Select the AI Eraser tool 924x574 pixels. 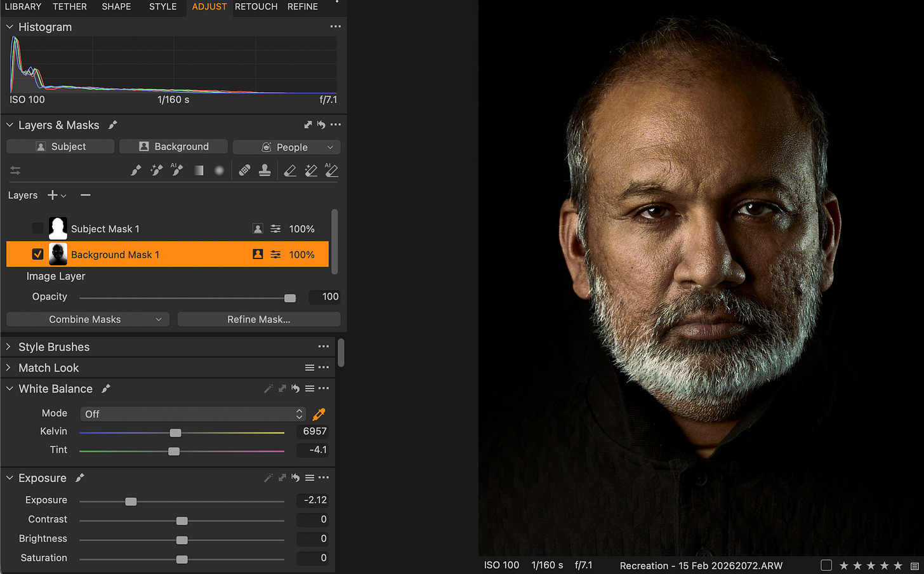(331, 170)
